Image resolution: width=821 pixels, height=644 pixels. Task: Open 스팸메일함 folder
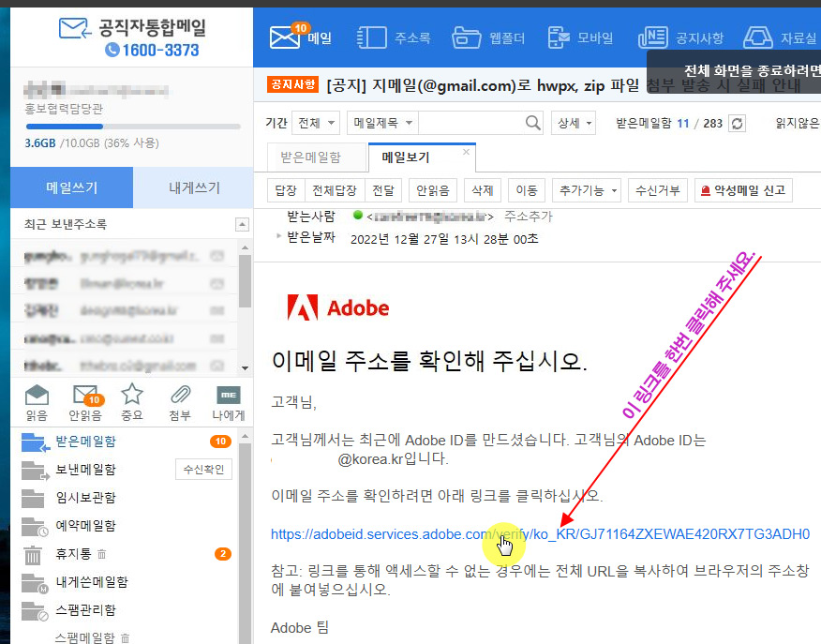point(86,637)
